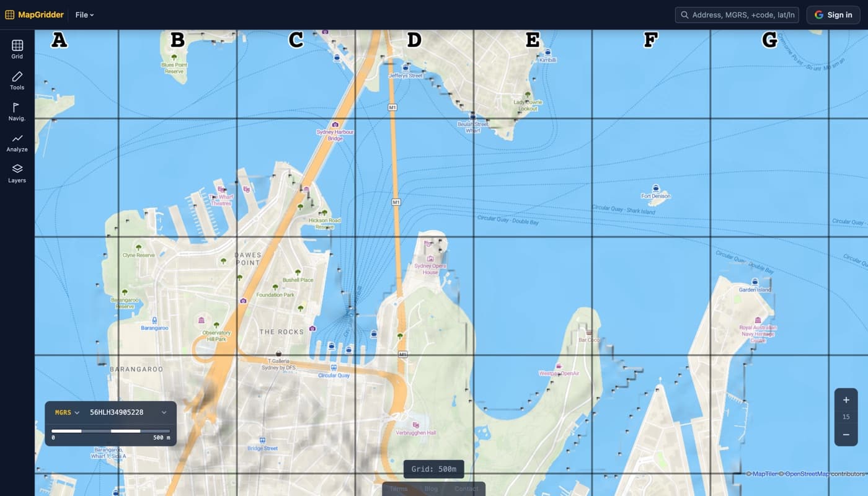Click the Kirribilli ferry icon
868x496 pixels.
pos(547,52)
